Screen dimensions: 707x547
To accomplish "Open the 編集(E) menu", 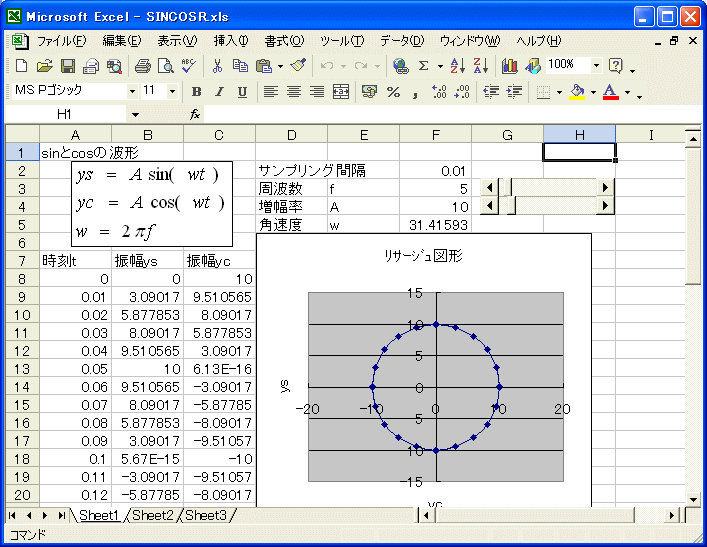I will (x=122, y=41).
